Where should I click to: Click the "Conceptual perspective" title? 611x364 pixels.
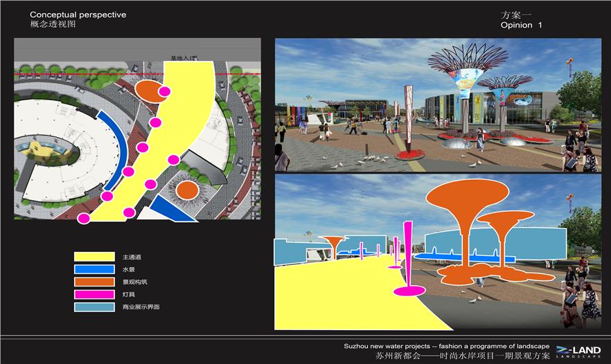78,15
